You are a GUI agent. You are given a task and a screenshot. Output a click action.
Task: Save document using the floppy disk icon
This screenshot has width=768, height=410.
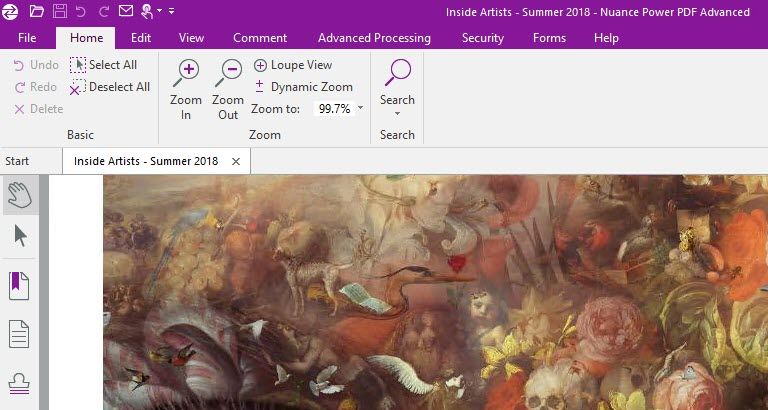(59, 11)
